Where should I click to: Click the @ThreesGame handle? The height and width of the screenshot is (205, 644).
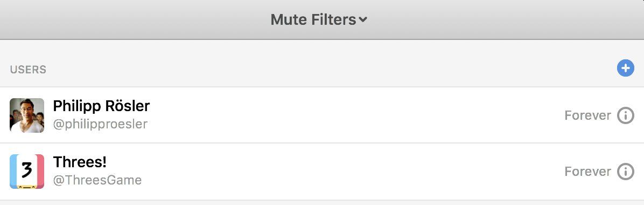pos(97,180)
